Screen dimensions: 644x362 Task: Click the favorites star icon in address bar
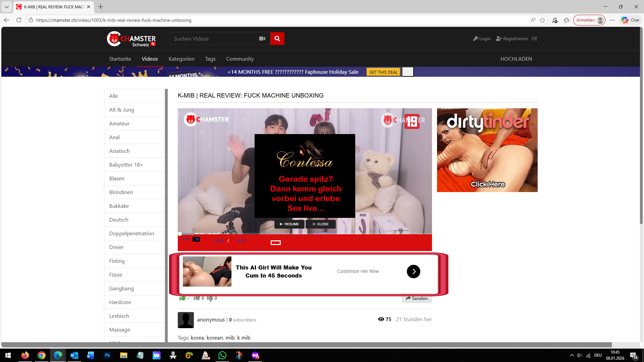click(542, 20)
